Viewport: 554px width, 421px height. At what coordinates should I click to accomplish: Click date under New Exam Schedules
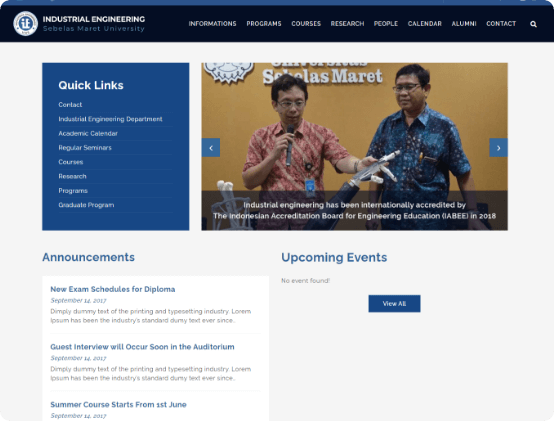click(x=78, y=301)
